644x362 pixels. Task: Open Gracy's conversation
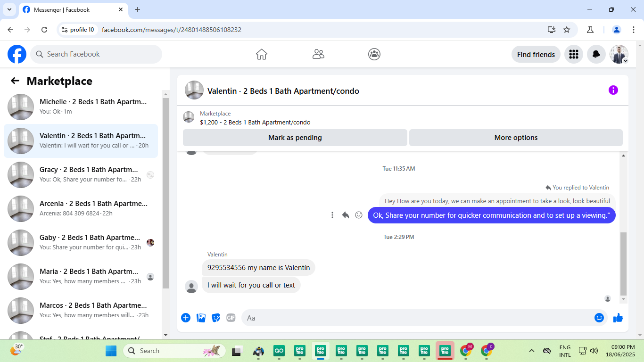click(x=81, y=175)
